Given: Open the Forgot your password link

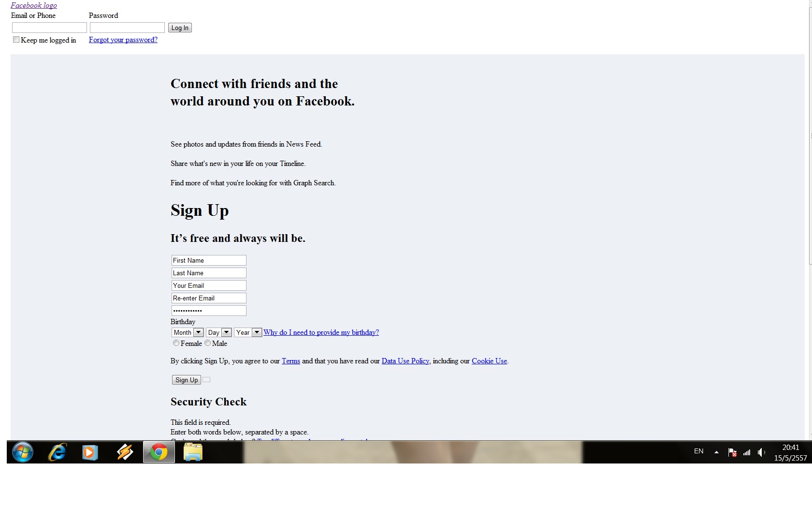Looking at the screenshot, I should coord(123,40).
